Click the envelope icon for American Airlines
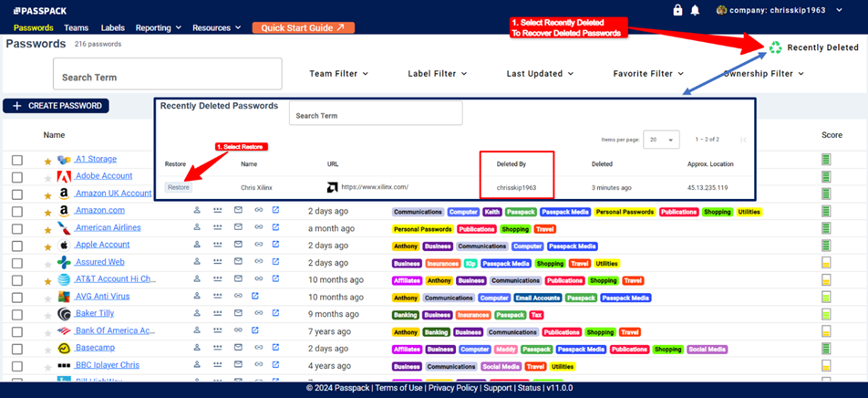Image resolution: width=868 pixels, height=398 pixels. point(238,227)
